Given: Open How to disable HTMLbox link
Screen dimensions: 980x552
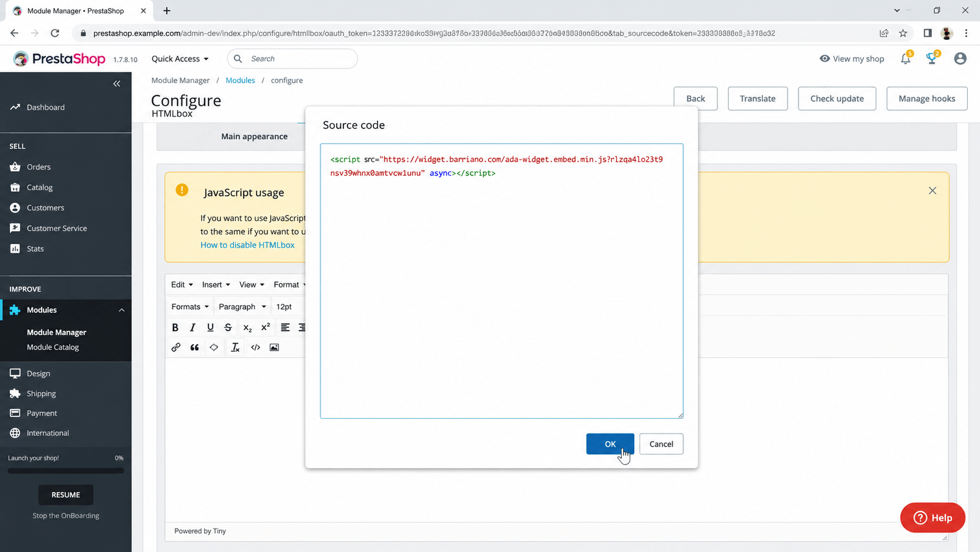Looking at the screenshot, I should (x=247, y=245).
